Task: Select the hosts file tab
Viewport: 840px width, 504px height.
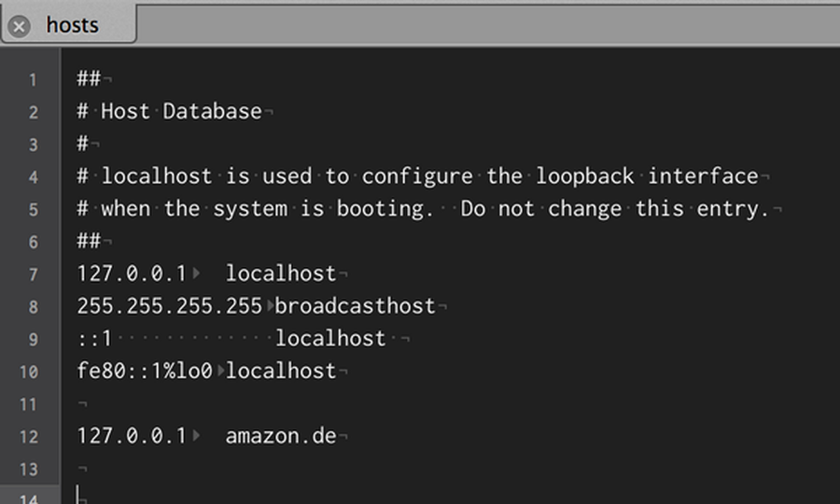Action: pos(73,25)
